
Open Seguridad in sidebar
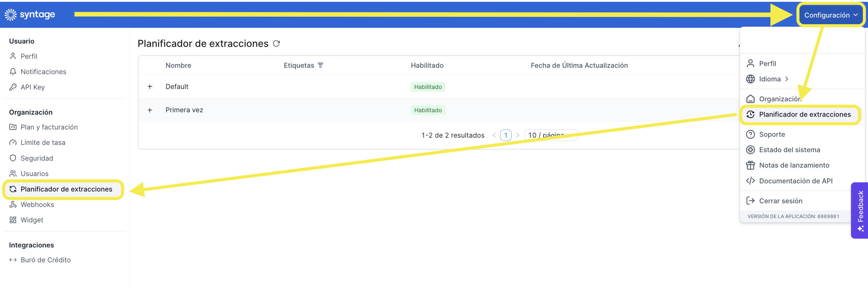pos(37,158)
